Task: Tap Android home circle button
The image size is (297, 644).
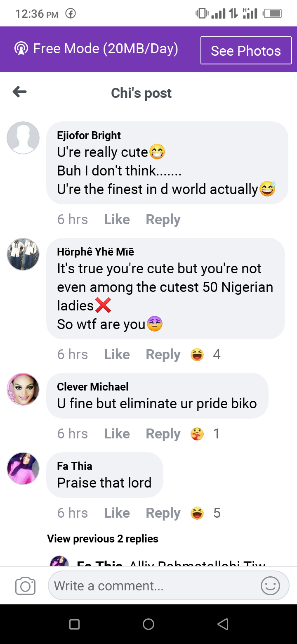Action: click(148, 624)
